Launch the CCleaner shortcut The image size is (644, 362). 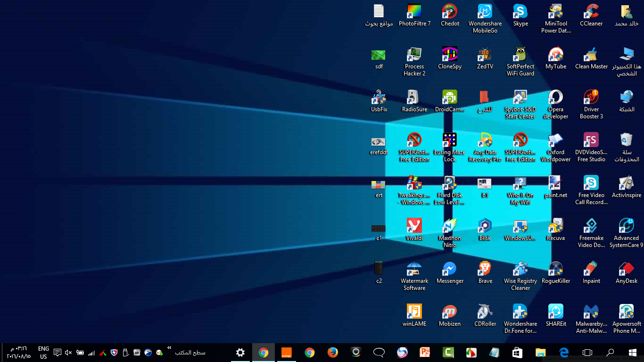click(x=591, y=16)
